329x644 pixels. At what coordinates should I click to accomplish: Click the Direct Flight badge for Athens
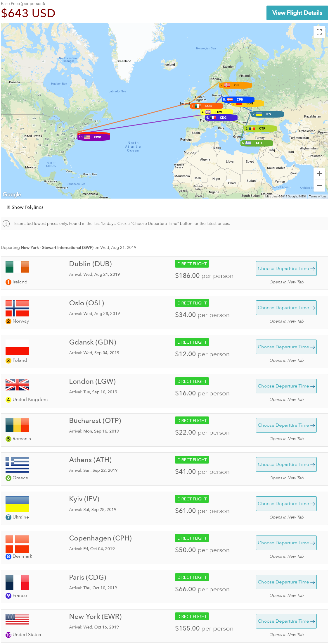pos(192,460)
